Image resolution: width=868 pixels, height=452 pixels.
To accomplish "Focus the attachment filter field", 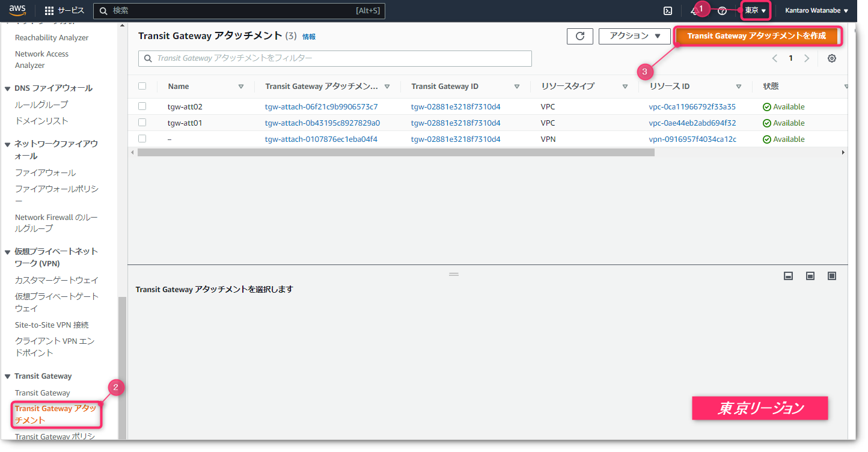I will click(x=335, y=58).
